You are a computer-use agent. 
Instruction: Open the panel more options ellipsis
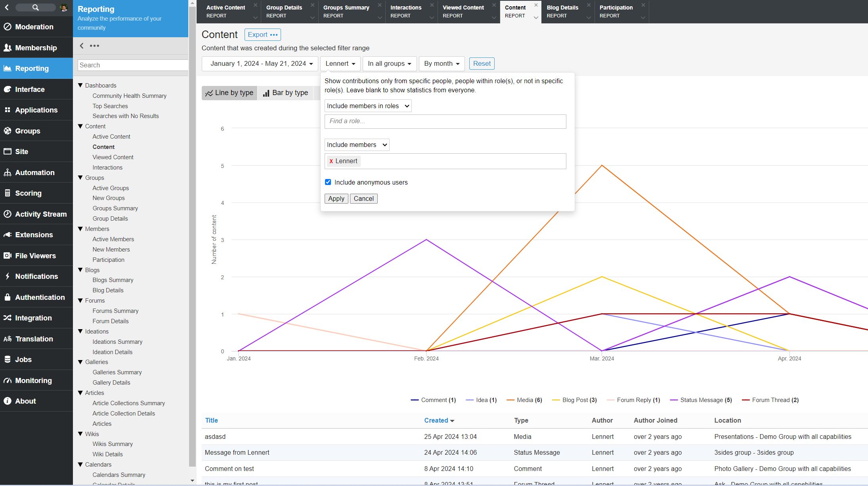[94, 46]
